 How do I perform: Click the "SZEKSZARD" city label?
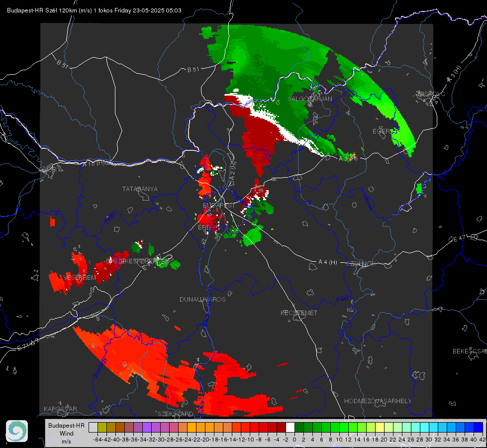[x=176, y=414]
